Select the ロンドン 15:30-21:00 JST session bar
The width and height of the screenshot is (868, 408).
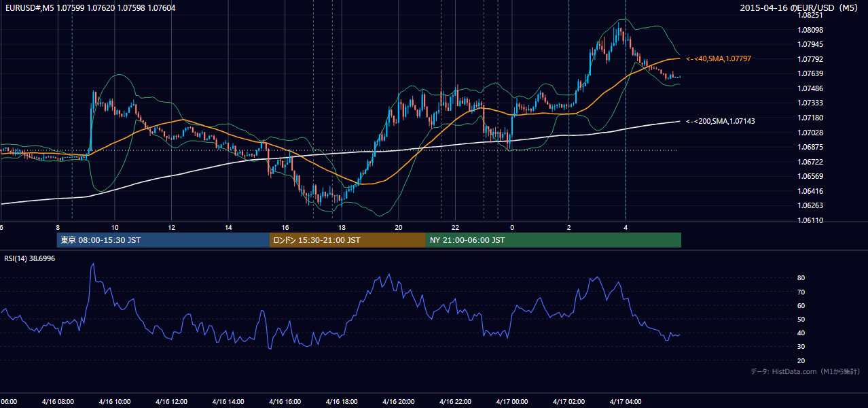[x=348, y=240]
